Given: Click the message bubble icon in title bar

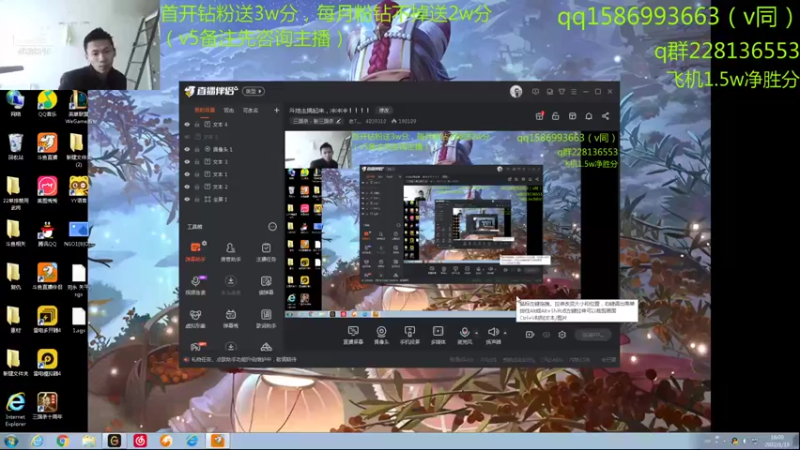Looking at the screenshot, I should tap(535, 92).
